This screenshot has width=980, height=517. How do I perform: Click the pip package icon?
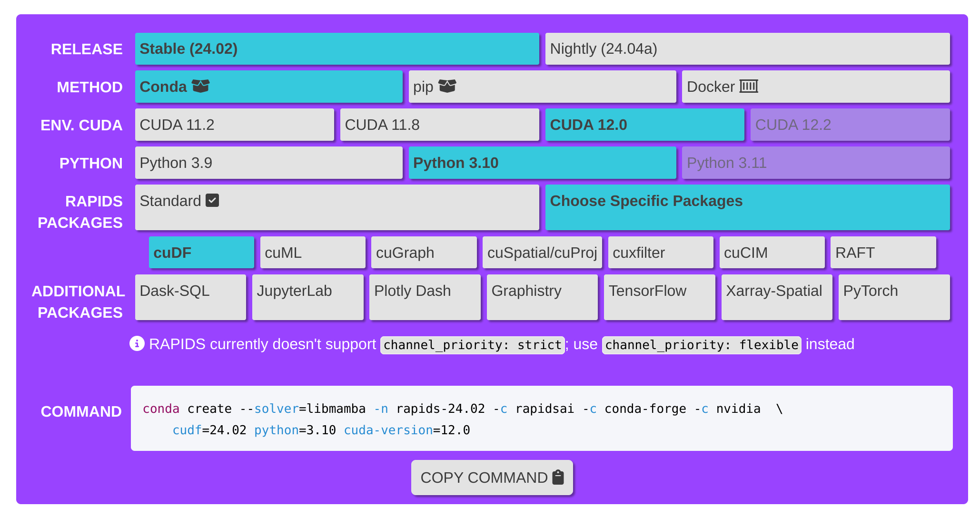447,86
